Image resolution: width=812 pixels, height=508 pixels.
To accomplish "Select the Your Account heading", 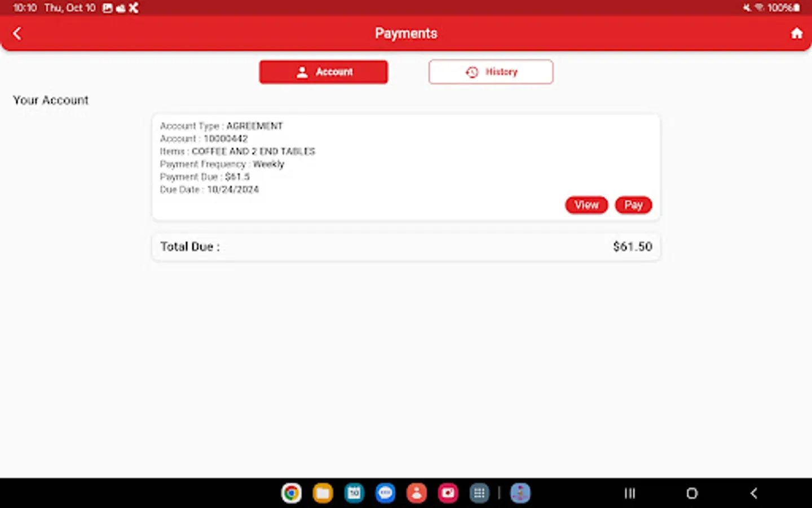I will pos(51,100).
